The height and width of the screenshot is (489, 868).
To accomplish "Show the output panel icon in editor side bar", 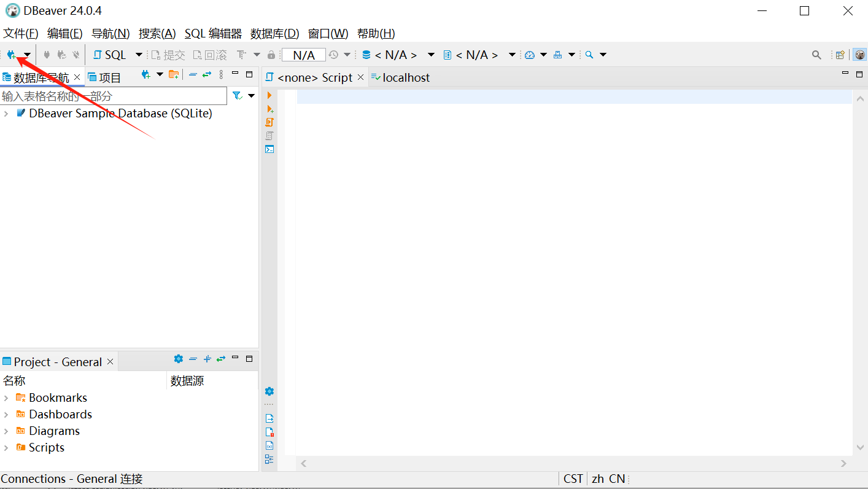I will point(269,418).
